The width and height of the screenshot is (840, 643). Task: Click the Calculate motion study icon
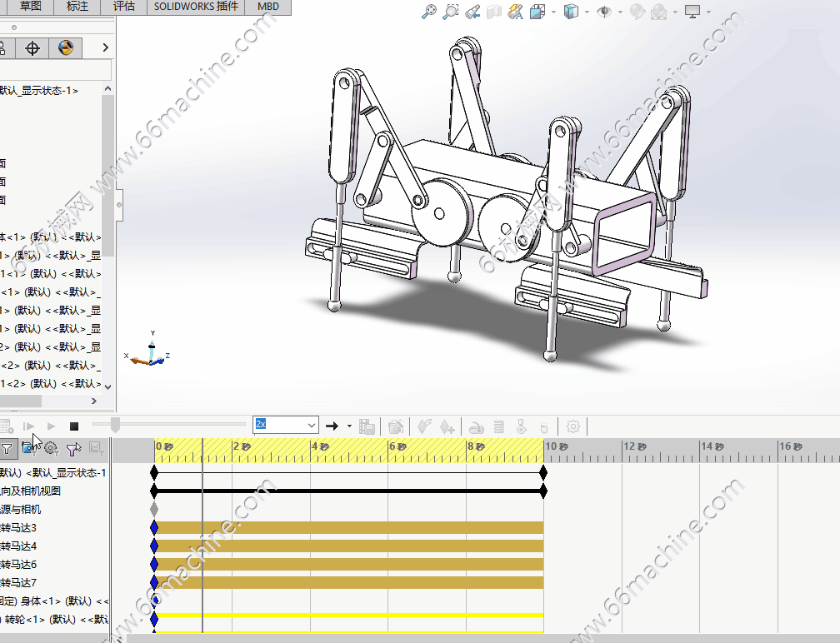coord(7,426)
